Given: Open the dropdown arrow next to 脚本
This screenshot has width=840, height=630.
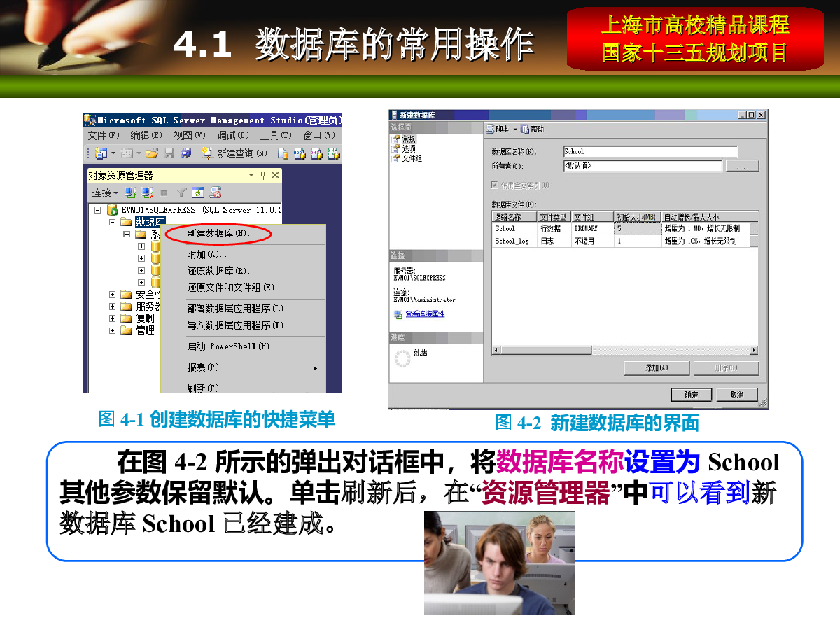Looking at the screenshot, I should (514, 129).
